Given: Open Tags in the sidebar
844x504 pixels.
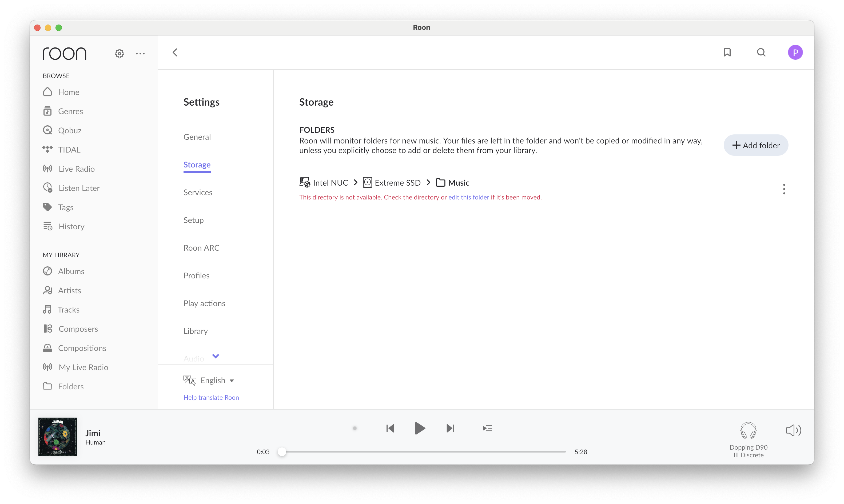Looking at the screenshot, I should pyautogui.click(x=58, y=207).
